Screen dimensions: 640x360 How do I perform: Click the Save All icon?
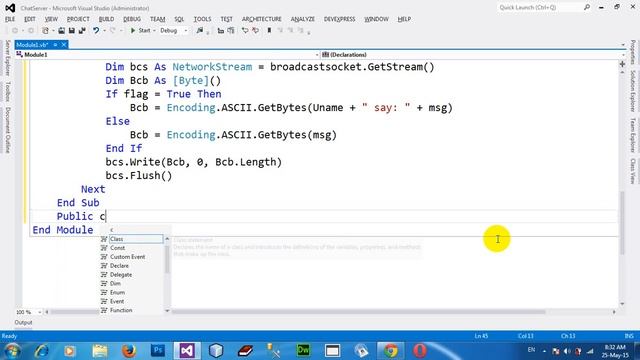(82, 31)
